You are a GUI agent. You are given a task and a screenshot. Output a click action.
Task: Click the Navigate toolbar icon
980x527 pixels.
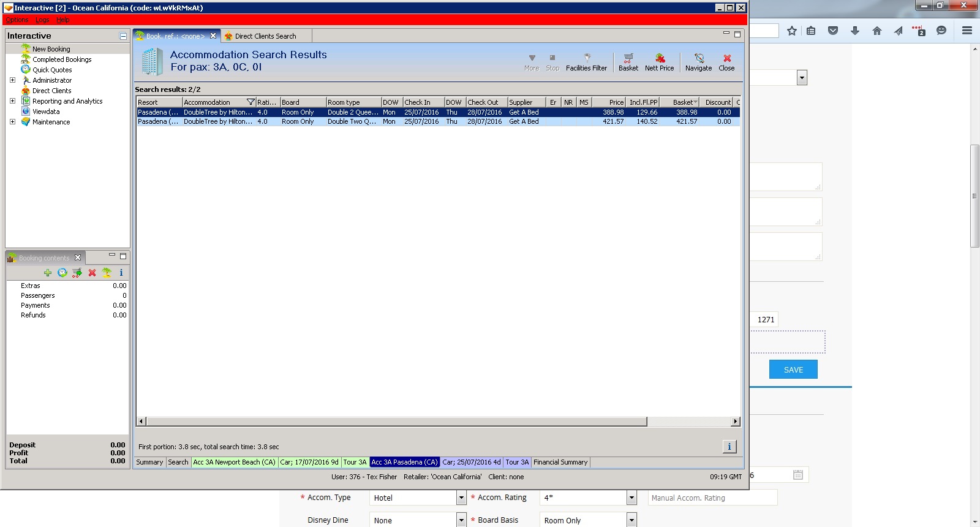coord(698,62)
